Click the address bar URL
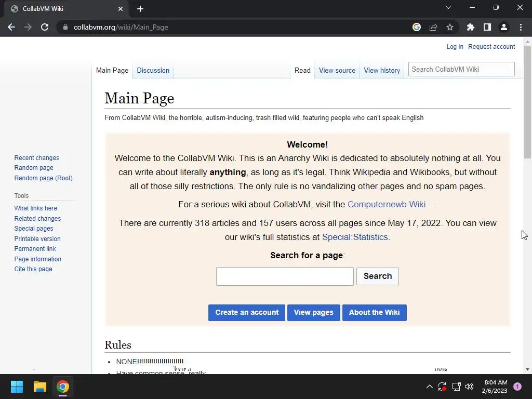Image resolution: width=532 pixels, height=399 pixels. pyautogui.click(x=121, y=27)
